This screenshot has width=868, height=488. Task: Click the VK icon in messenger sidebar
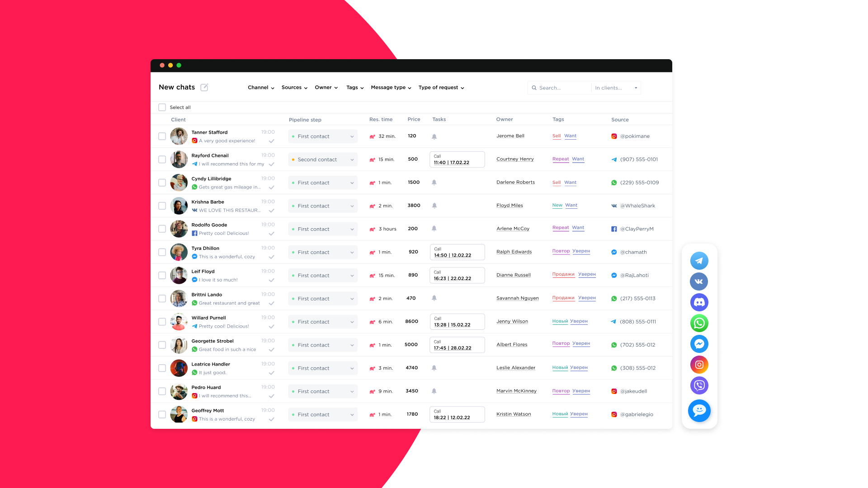699,282
